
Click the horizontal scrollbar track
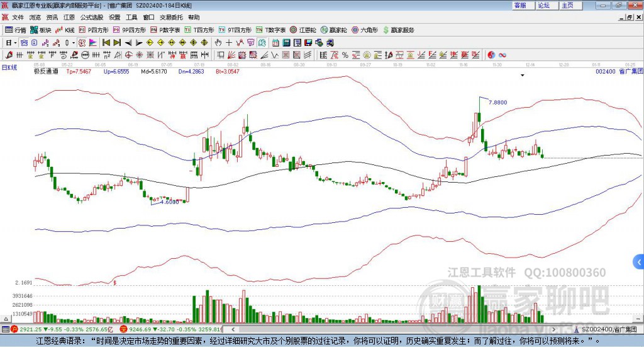(393, 329)
